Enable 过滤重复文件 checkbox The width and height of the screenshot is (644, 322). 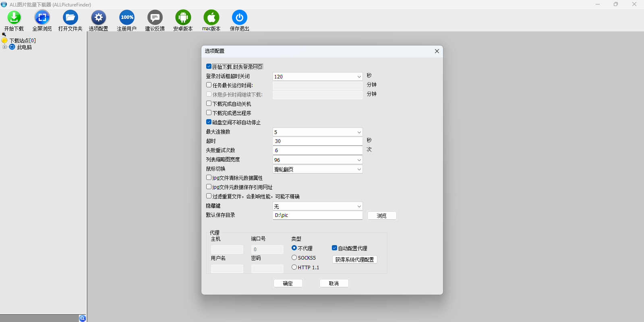(x=209, y=196)
